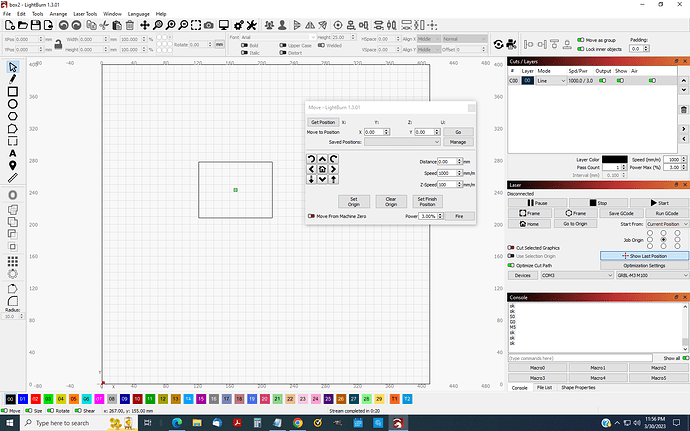Click Set Origin button
Image resolution: width=690 pixels, height=431 pixels.
(354, 202)
